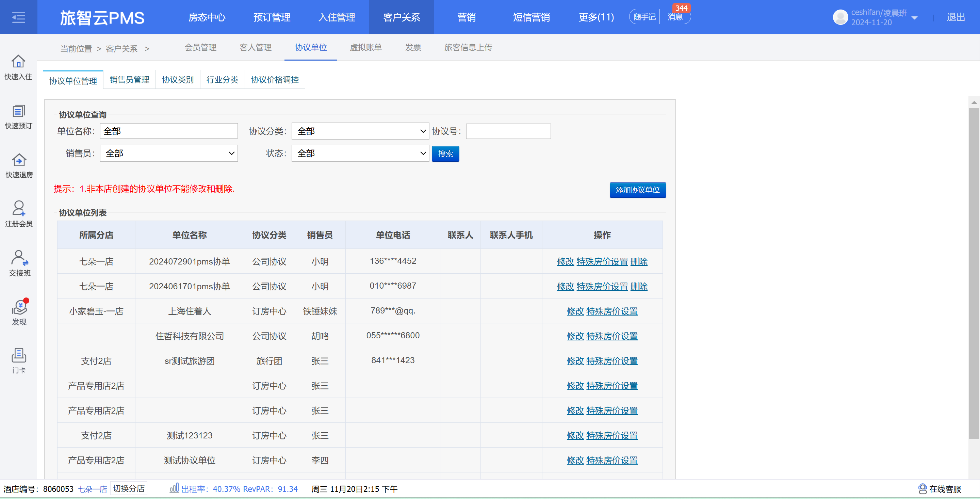Switch to the 旅客信息上传 tab

(468, 48)
